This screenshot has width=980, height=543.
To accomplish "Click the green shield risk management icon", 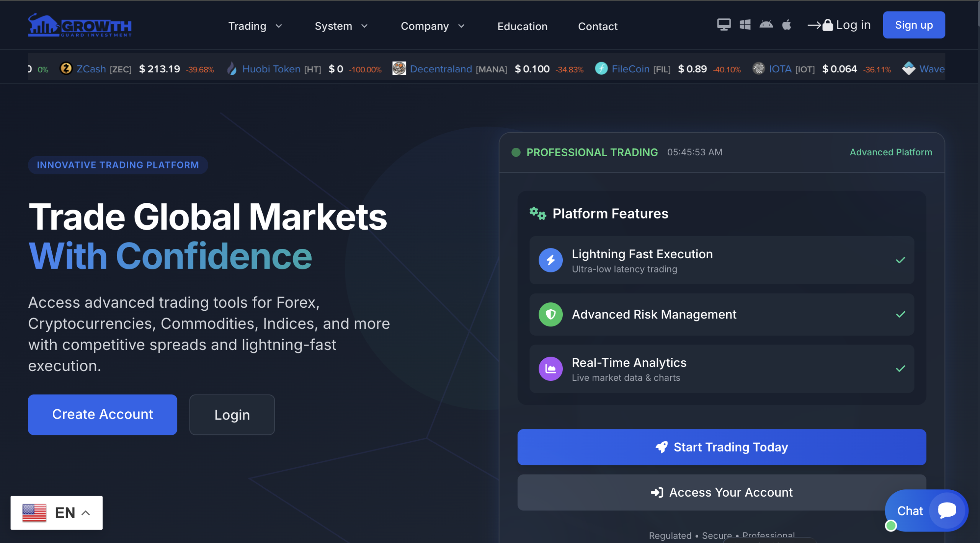I will coord(550,315).
